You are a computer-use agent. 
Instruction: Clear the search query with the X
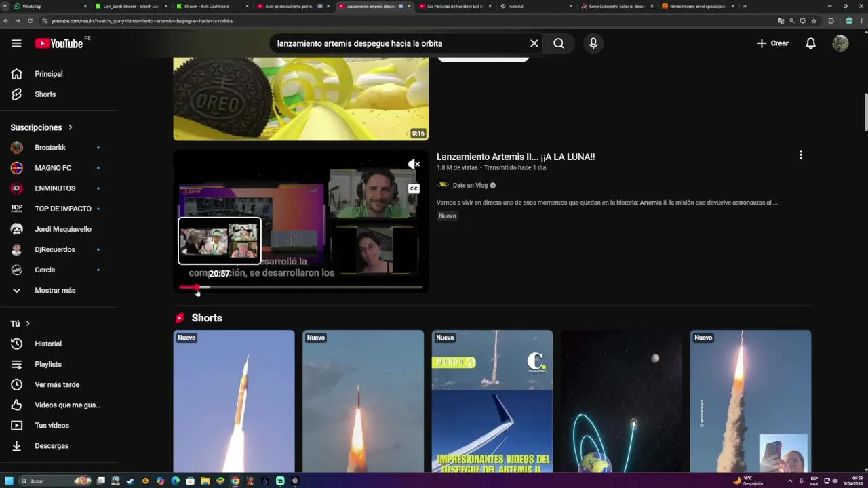coord(534,43)
